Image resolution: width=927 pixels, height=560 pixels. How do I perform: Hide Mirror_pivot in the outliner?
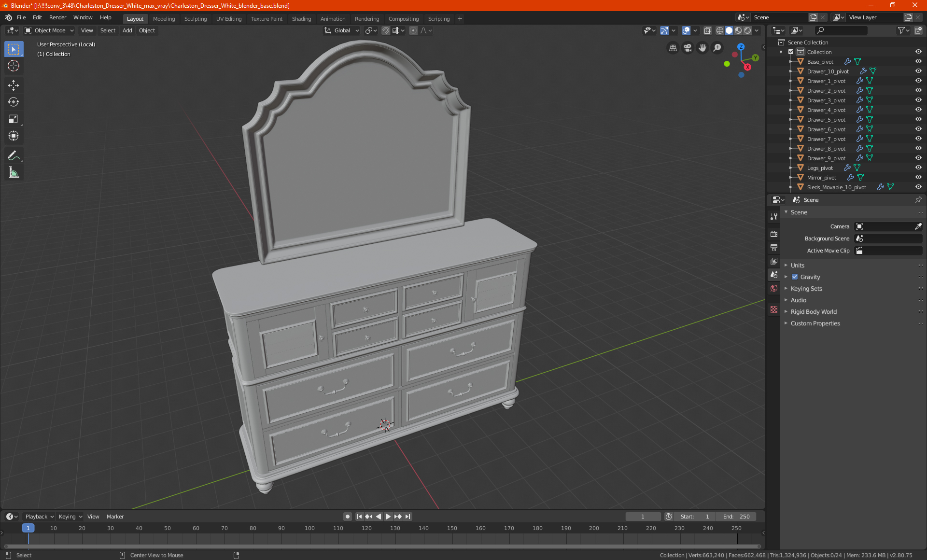click(x=918, y=178)
